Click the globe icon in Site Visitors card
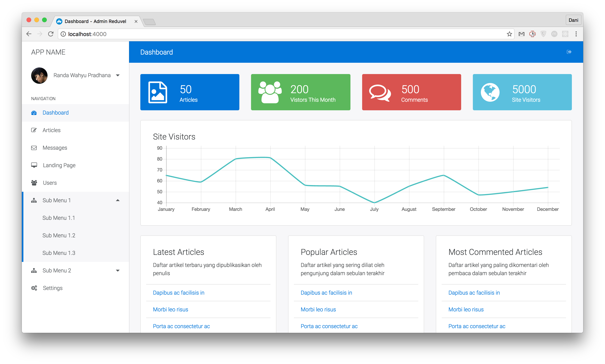This screenshot has height=364, width=605. pyautogui.click(x=490, y=92)
